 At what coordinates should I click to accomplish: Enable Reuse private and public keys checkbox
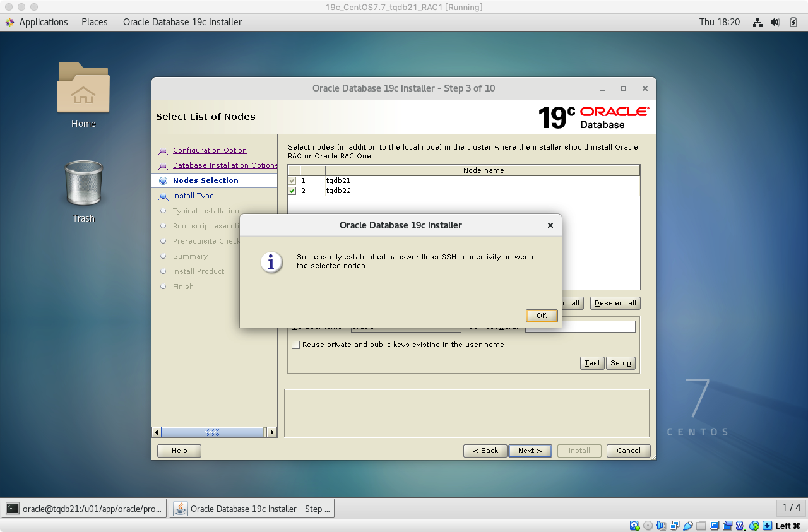(x=295, y=345)
